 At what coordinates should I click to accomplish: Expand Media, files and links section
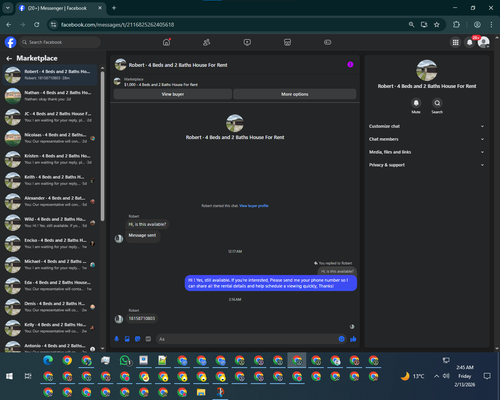pos(427,152)
